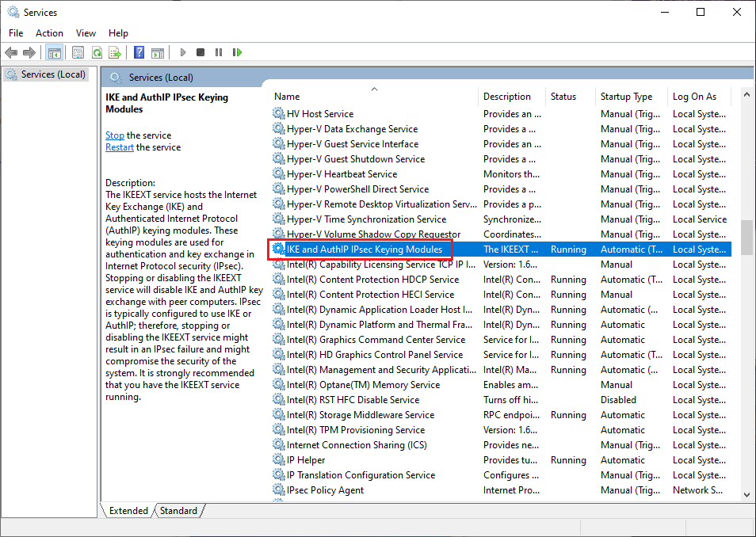Click the Export List toolbar icon
The image size is (756, 537).
[115, 52]
